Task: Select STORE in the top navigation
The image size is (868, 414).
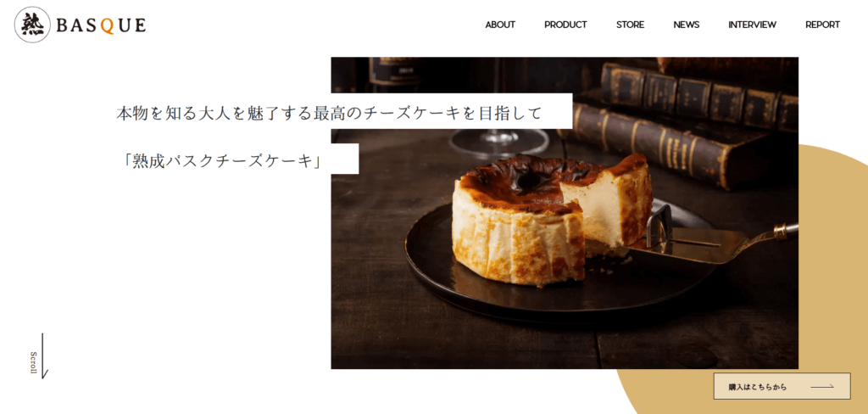Action: [630, 25]
